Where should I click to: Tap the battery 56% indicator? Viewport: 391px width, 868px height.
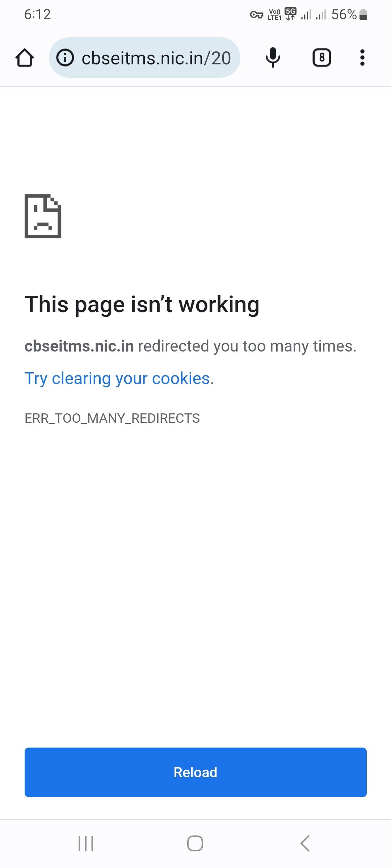(349, 14)
